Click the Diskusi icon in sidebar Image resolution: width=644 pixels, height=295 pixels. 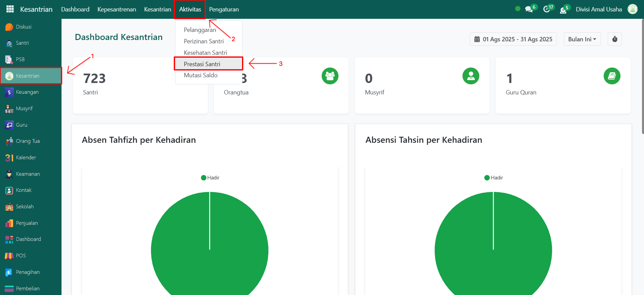click(9, 27)
